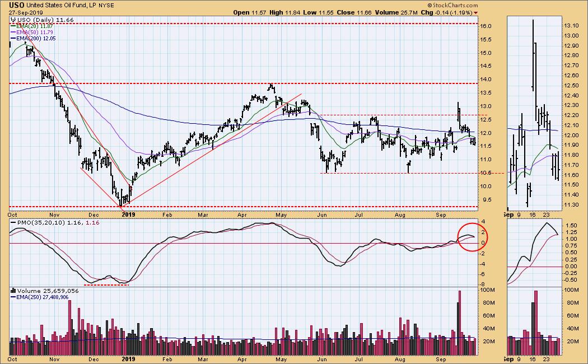Click the 16.0 price axis label
Viewport: 588px width, 364px height.
coord(486,26)
